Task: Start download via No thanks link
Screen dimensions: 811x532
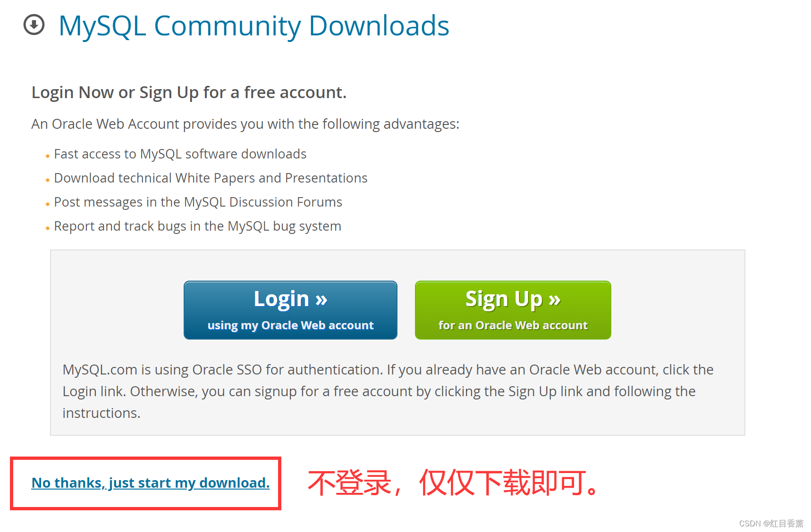Action: pyautogui.click(x=151, y=483)
